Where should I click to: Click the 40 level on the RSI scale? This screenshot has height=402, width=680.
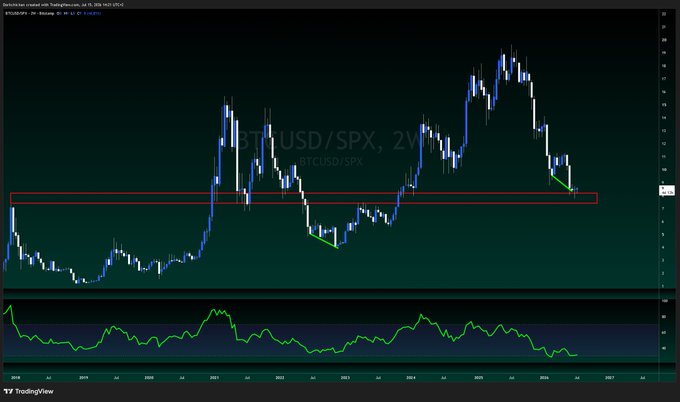[664, 348]
